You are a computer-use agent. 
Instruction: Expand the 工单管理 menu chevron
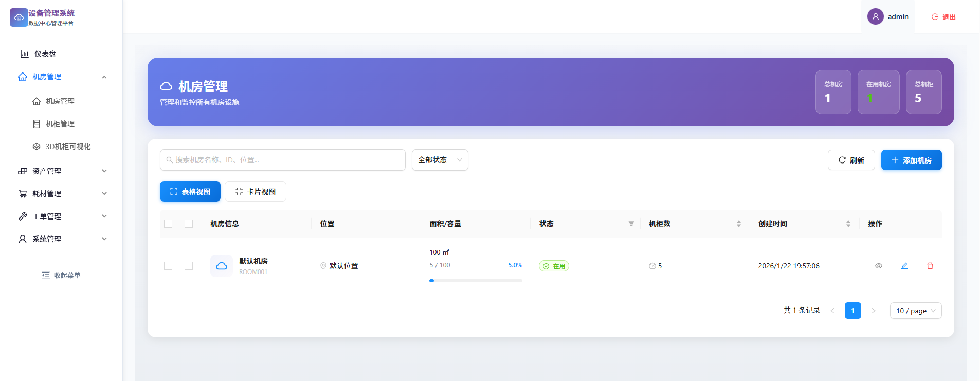104,216
